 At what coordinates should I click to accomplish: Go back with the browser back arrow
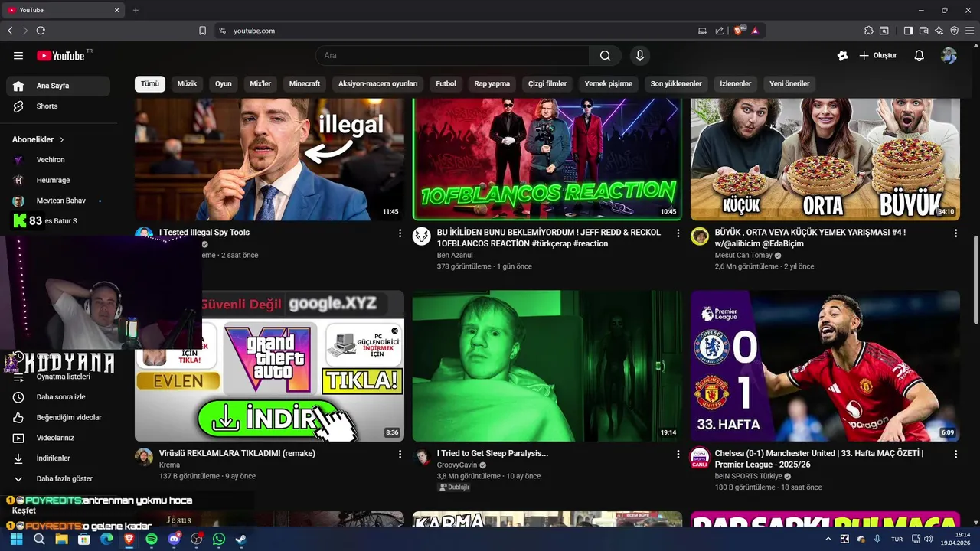(10, 31)
